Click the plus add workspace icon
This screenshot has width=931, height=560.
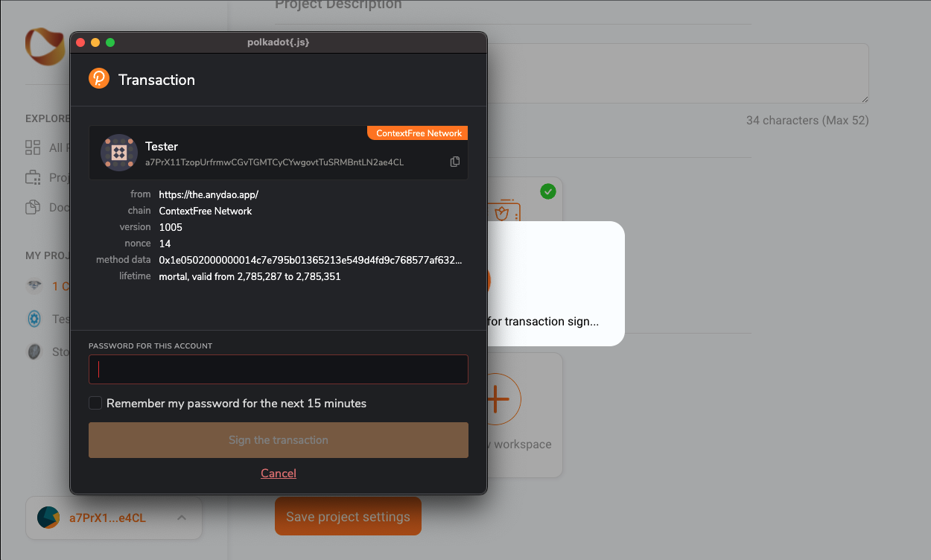pos(498,398)
